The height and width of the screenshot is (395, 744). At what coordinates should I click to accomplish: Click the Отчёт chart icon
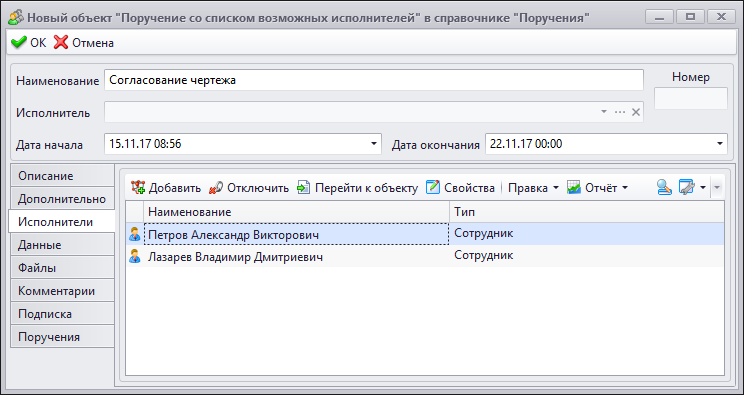click(x=574, y=188)
